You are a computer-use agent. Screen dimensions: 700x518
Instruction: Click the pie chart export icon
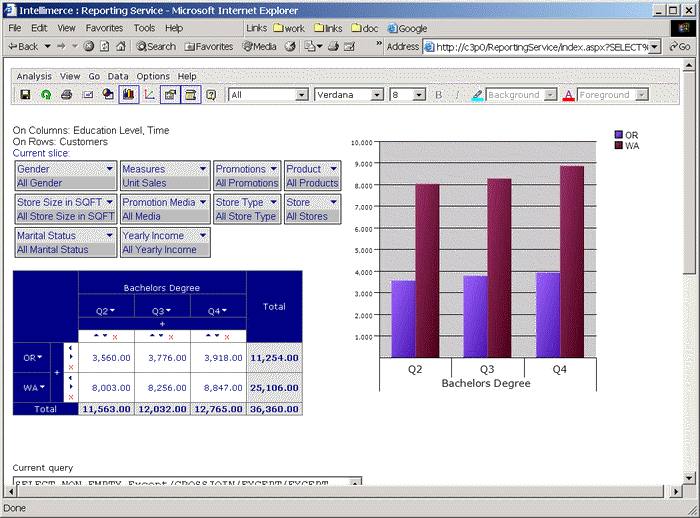[108, 94]
